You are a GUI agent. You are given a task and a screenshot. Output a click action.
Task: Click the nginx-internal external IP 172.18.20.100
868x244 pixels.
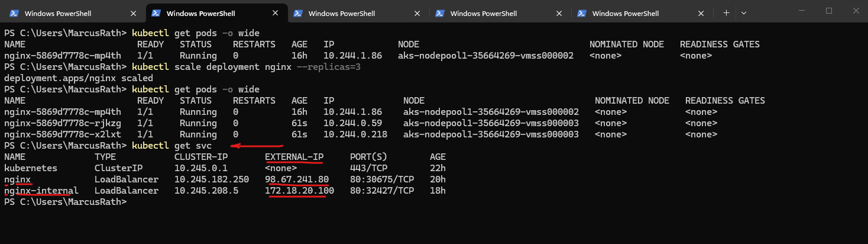point(299,191)
